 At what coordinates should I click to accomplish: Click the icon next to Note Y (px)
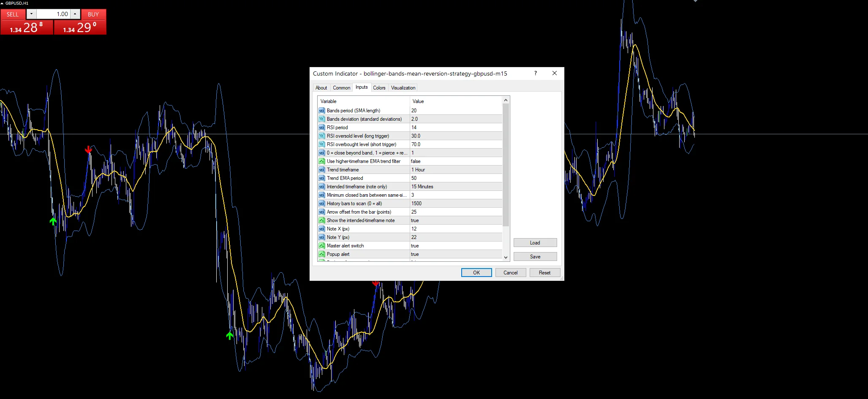pos(321,237)
